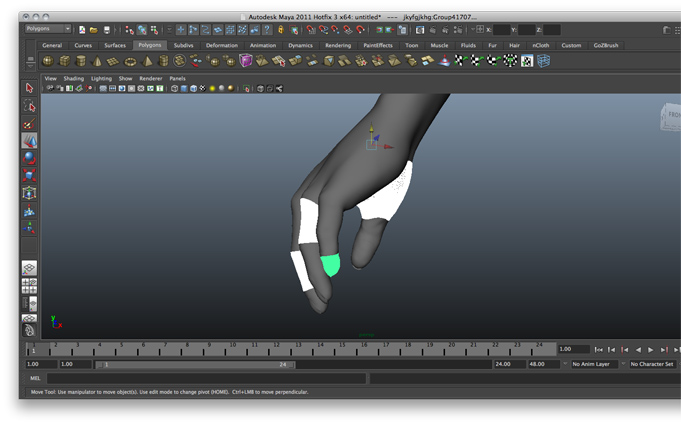
Task: Toggle wireframe display cube in panel toolbar
Action: (174, 88)
